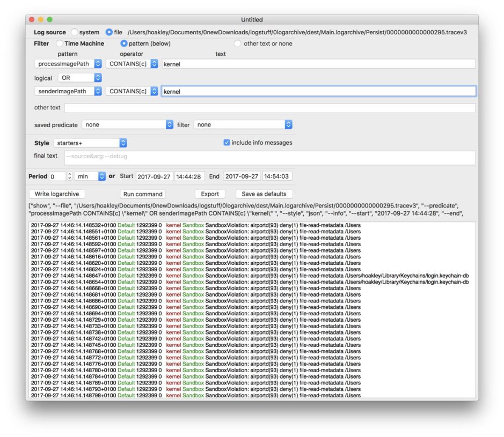Toggle the include info messages checkbox

tap(227, 143)
